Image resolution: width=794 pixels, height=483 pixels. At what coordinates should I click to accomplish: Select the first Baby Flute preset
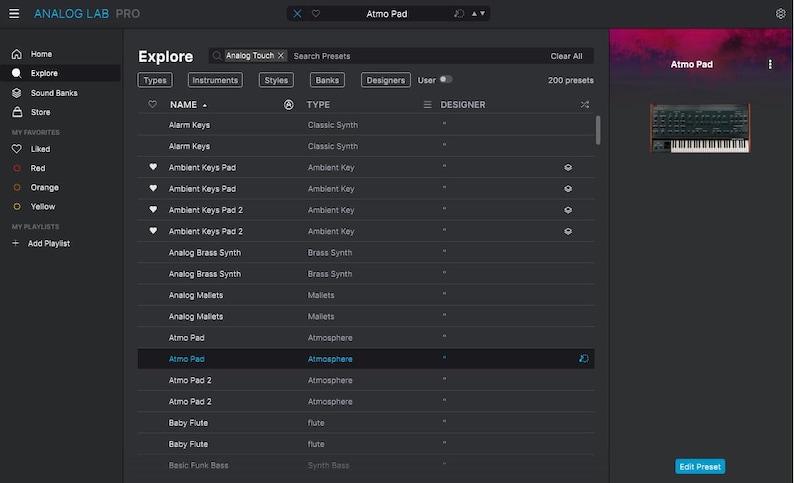pyautogui.click(x=366, y=423)
